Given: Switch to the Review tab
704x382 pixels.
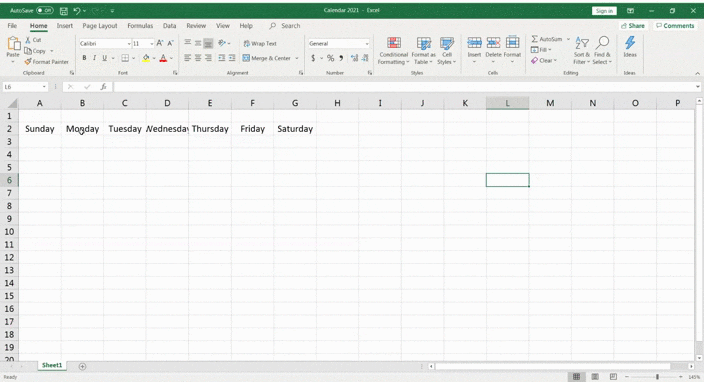Looking at the screenshot, I should (x=196, y=26).
